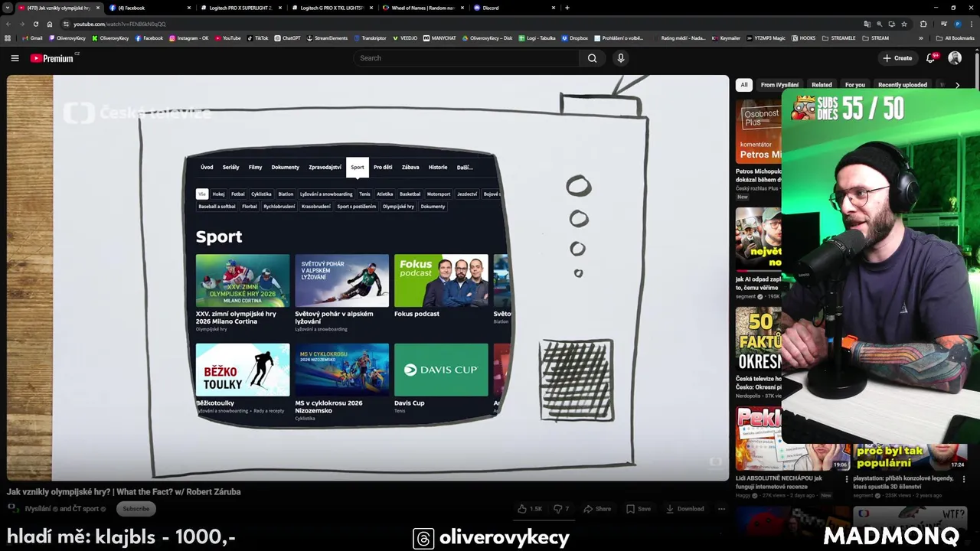Screen dimensions: 980x551
Task: Open Jak AI odpad zaplavil video thumbnail
Action: 759,240
